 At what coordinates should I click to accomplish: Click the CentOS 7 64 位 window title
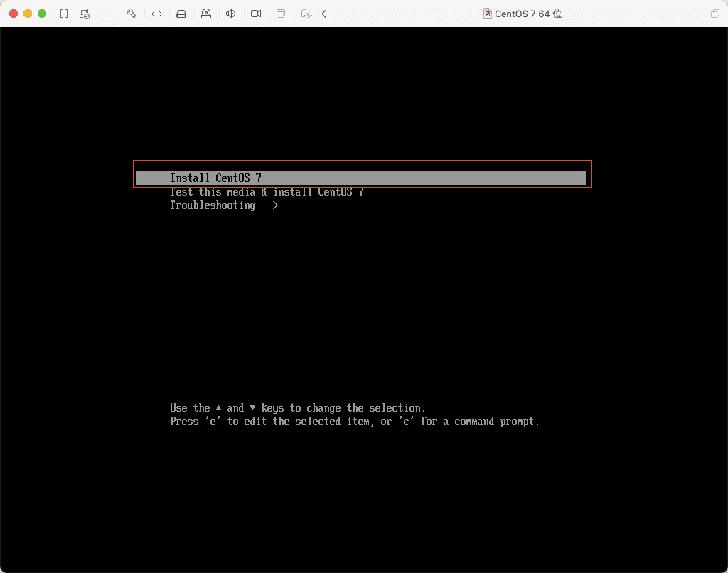point(528,14)
